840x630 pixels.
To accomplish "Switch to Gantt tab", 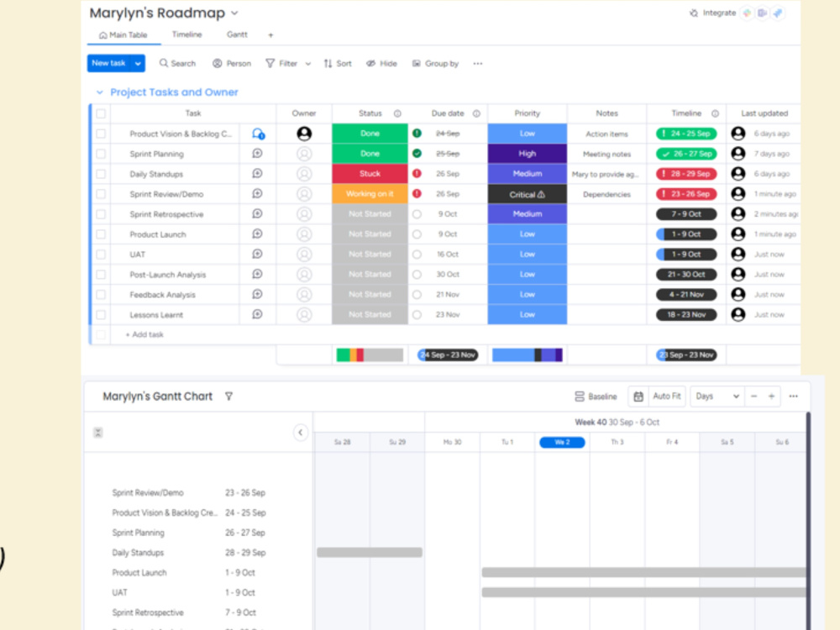I will [x=237, y=34].
